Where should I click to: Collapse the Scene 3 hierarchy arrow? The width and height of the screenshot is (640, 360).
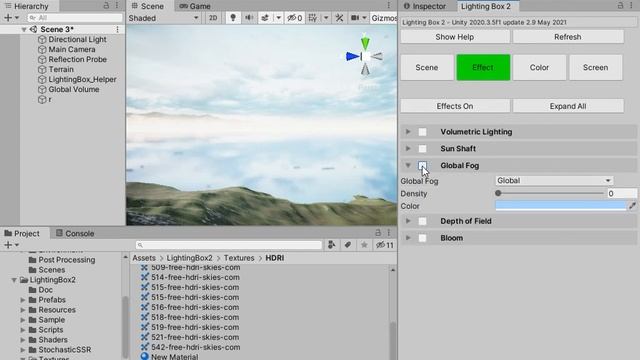pyautogui.click(x=24, y=29)
